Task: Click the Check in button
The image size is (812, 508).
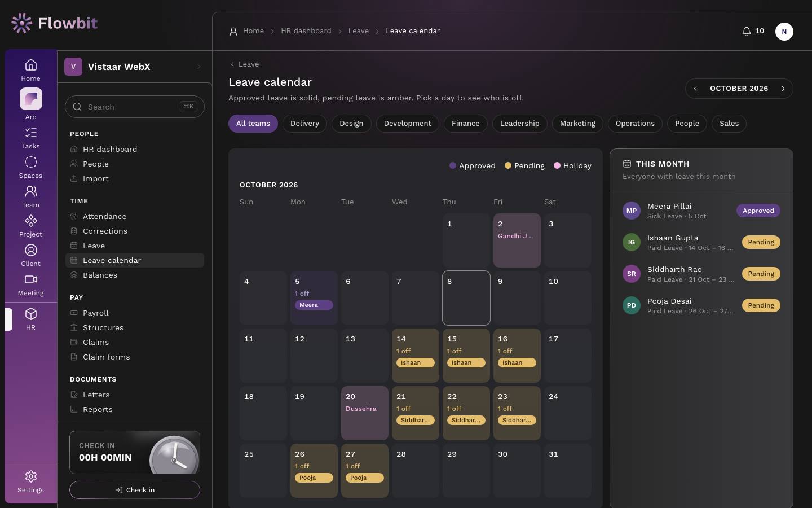Action: tap(135, 490)
